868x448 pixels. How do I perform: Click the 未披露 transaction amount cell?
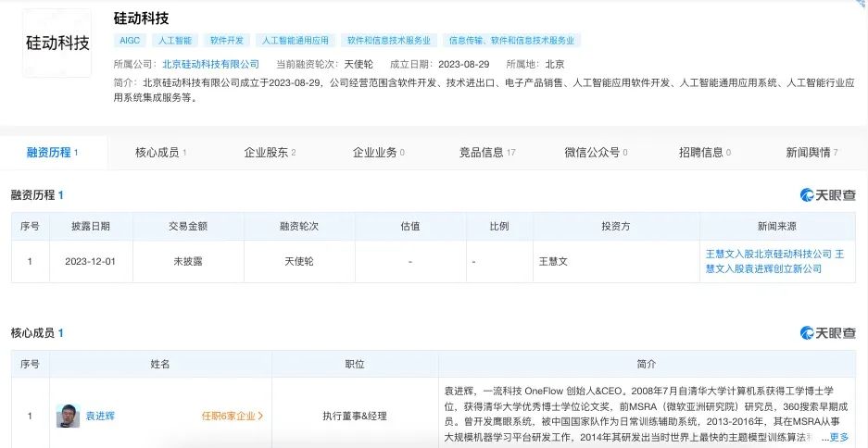pos(188,262)
